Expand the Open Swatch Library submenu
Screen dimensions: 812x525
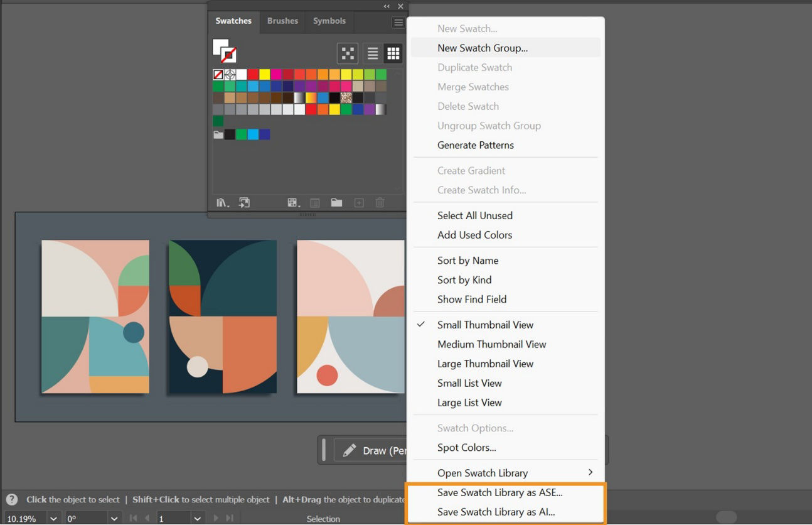[x=481, y=473]
